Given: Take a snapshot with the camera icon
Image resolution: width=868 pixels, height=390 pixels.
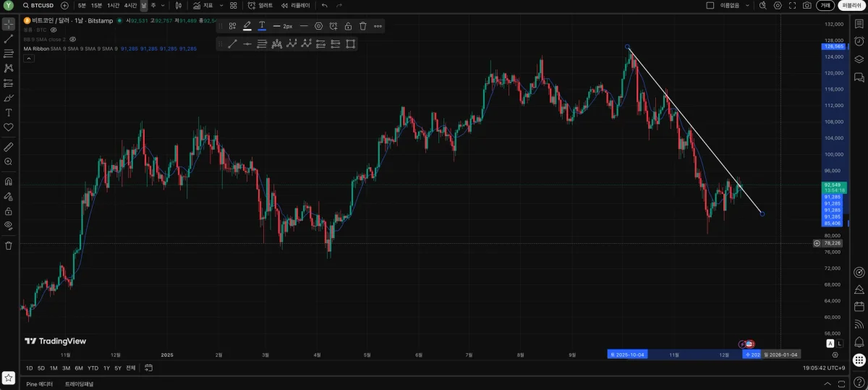Looking at the screenshot, I should [x=807, y=5].
